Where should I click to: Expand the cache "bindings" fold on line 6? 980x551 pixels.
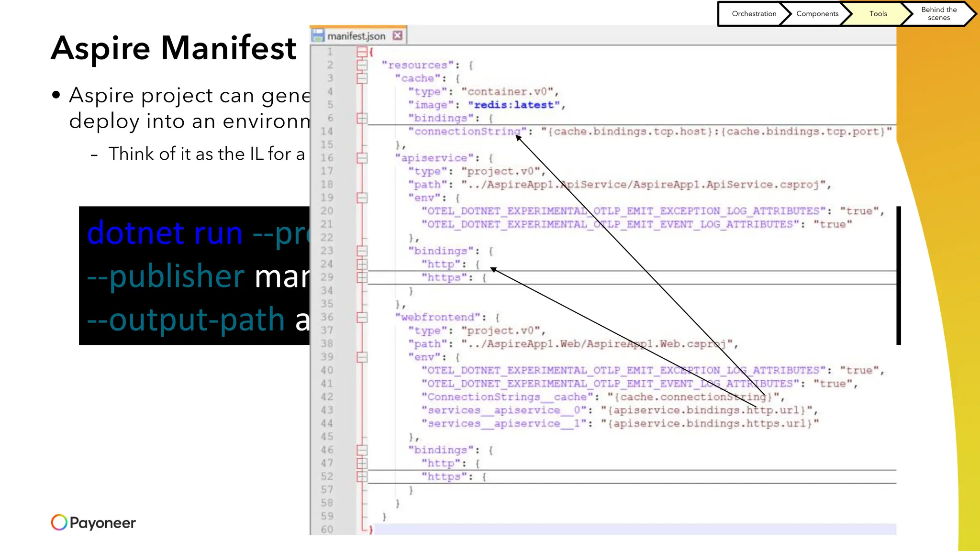pos(362,118)
